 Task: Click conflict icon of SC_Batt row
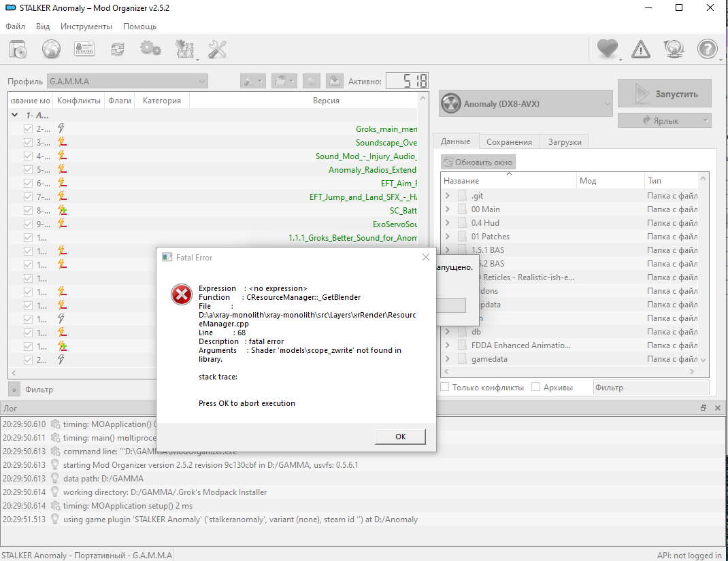pyautogui.click(x=62, y=210)
